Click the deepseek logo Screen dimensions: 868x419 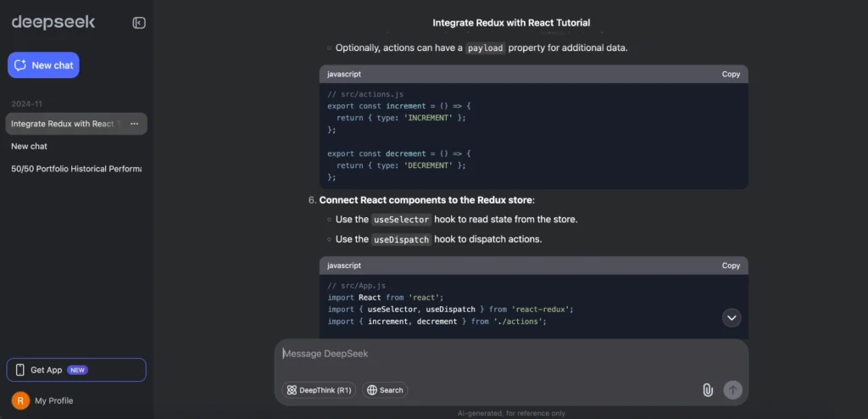[53, 22]
